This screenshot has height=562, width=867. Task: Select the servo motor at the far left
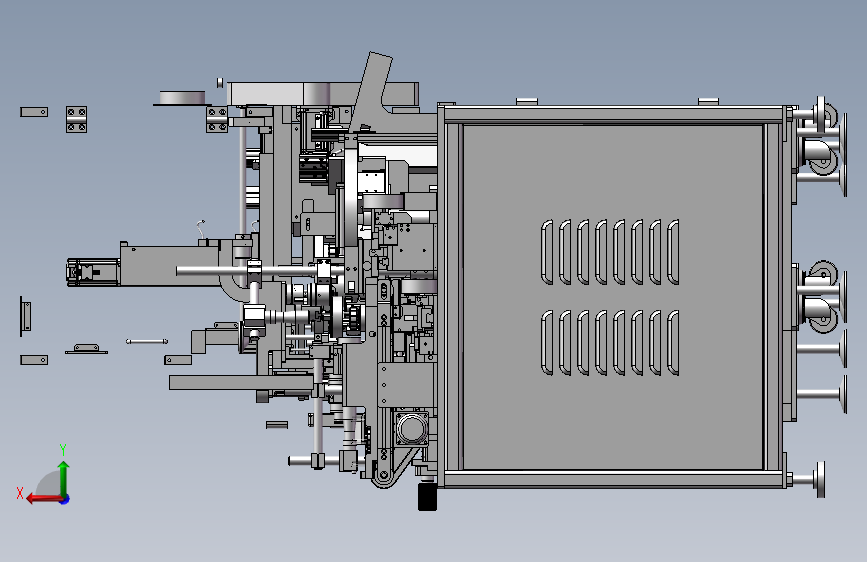pyautogui.click(x=92, y=272)
